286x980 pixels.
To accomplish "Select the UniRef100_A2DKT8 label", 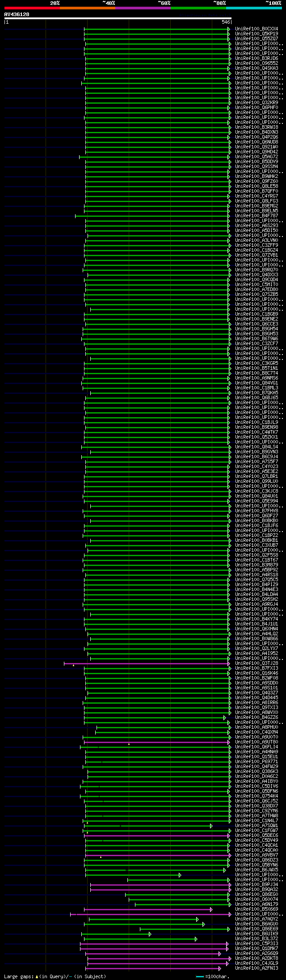I will coord(257,959).
